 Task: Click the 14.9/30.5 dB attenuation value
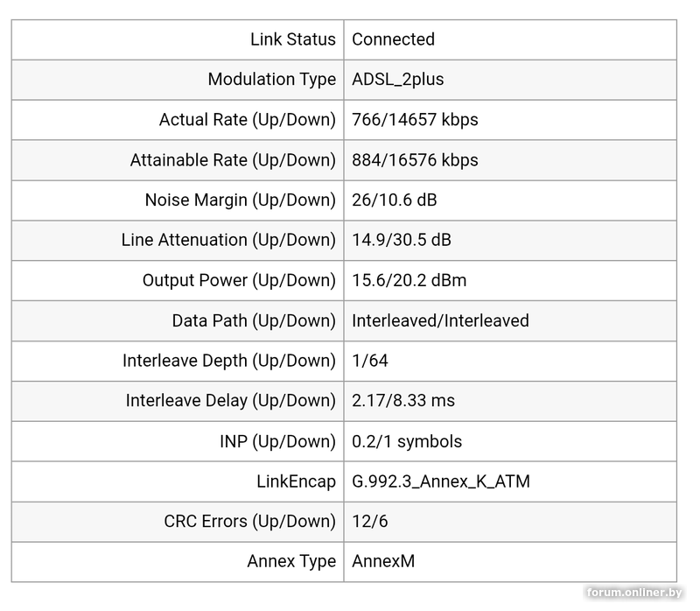pos(402,240)
